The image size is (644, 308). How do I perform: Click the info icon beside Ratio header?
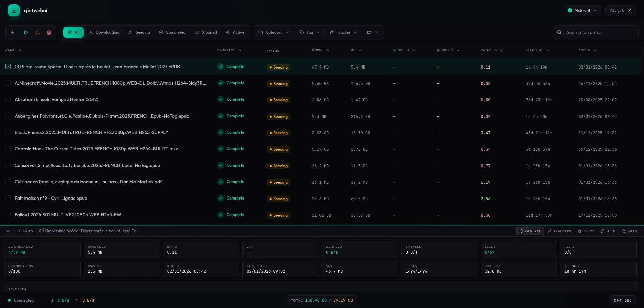502,50
